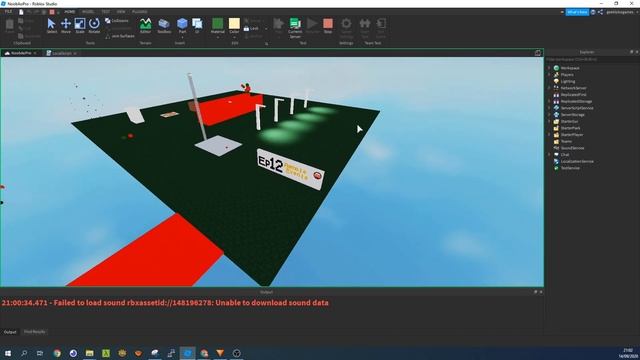Click the Exit Game icon

point(381,23)
